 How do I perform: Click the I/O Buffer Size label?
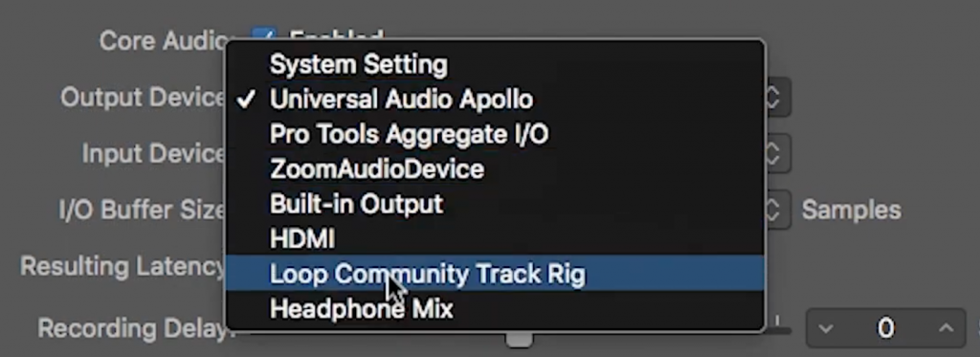coord(142,210)
